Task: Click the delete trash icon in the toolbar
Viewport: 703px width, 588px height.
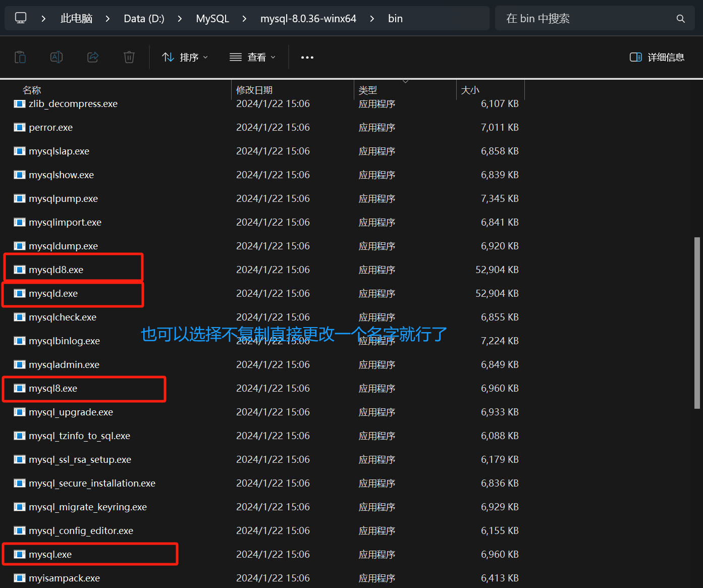Action: (129, 57)
